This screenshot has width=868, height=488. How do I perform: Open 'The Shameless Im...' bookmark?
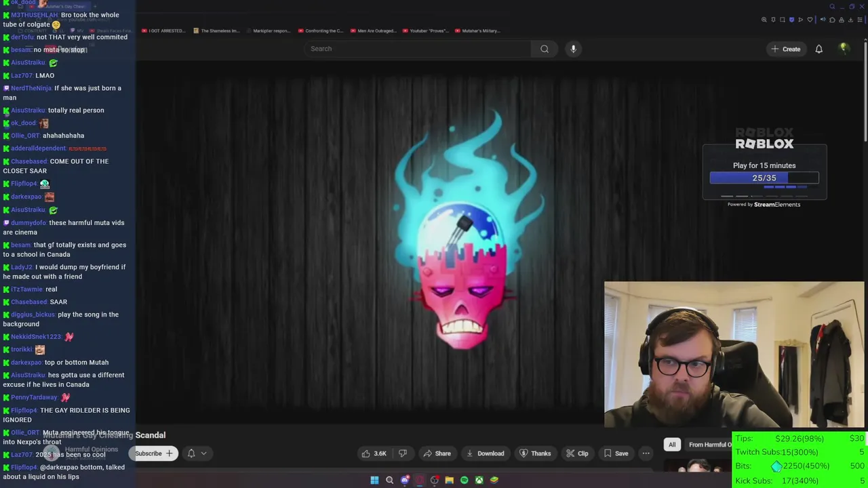[216, 30]
